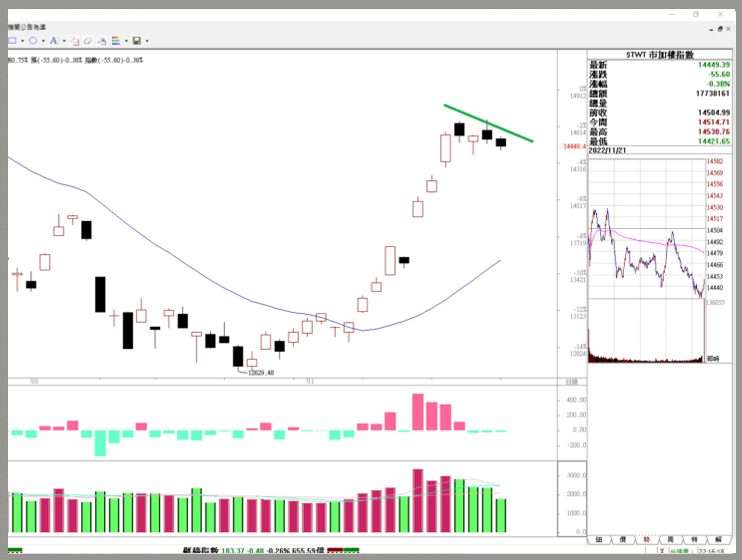Click the low value 14421.65
742x560 pixels.
[x=713, y=141]
